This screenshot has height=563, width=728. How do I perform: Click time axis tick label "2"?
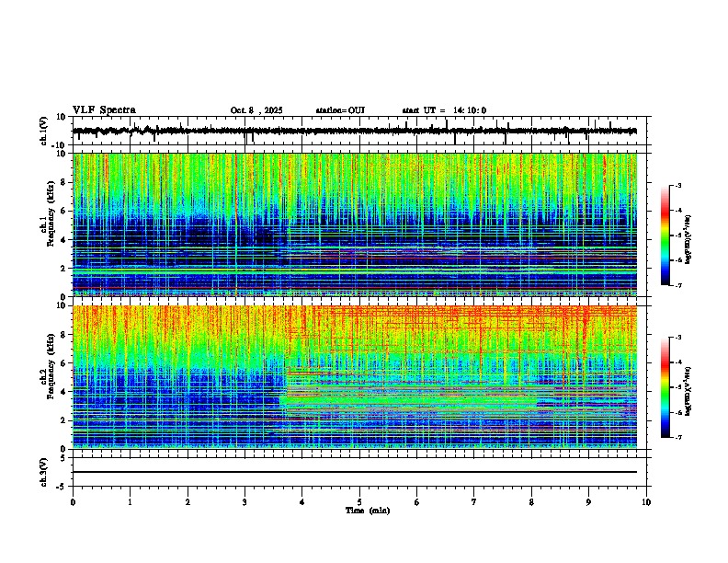pos(188,502)
